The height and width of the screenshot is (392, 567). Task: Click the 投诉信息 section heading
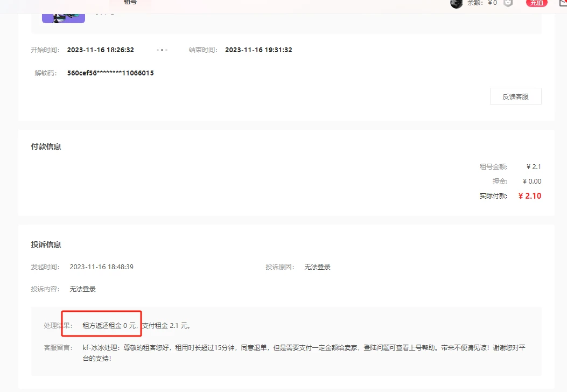(x=46, y=244)
